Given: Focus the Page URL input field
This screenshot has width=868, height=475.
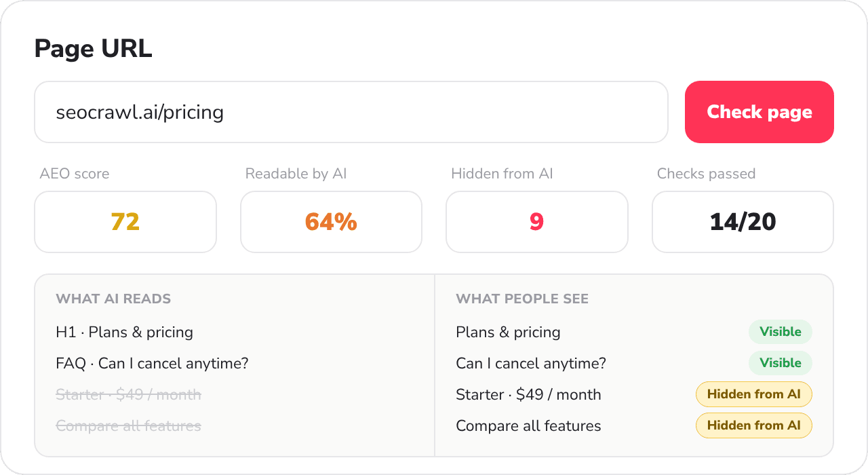Looking at the screenshot, I should [x=351, y=112].
